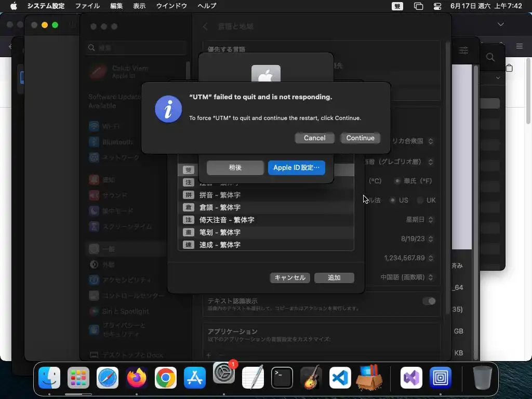Open the 編集 menu
This screenshot has width=532, height=399.
116,6
